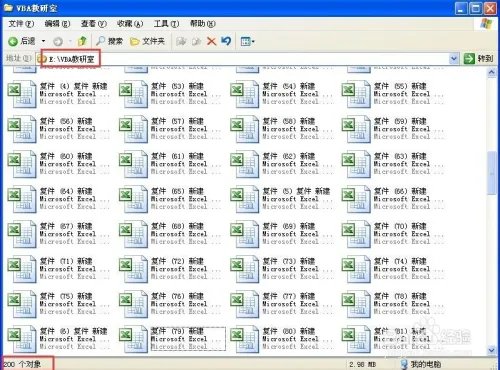Select the Excel icon for 复件 (66) 新建
500x370 pixels.
point(356,199)
